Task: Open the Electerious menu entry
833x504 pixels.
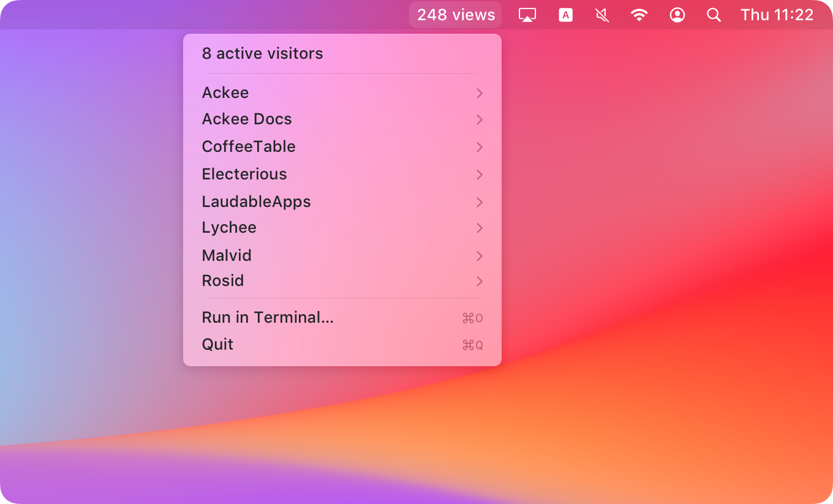Action: 342,175
